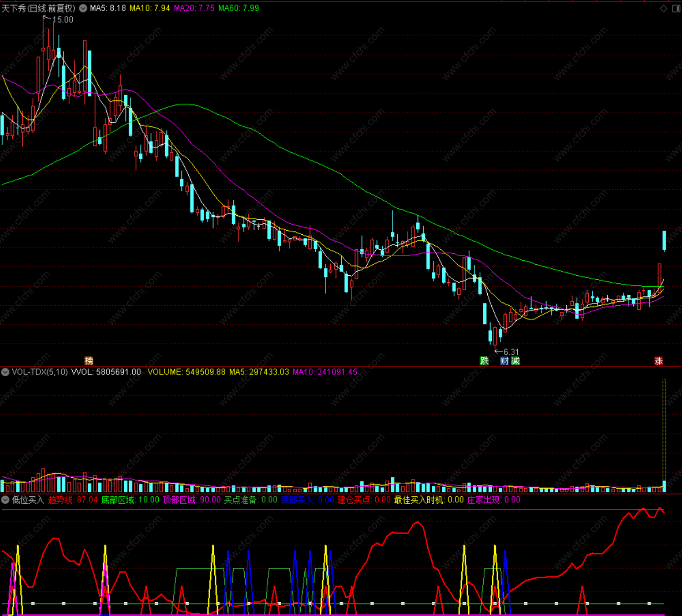Select the VVOL: 5805691.00 value
Viewport: 682px width, 616px height.
tap(106, 372)
